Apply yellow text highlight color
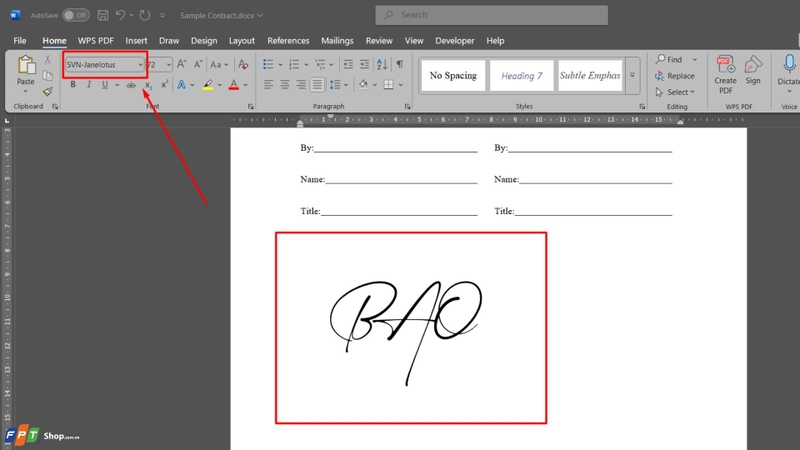Screen dimensions: 800x450 tap(208, 85)
